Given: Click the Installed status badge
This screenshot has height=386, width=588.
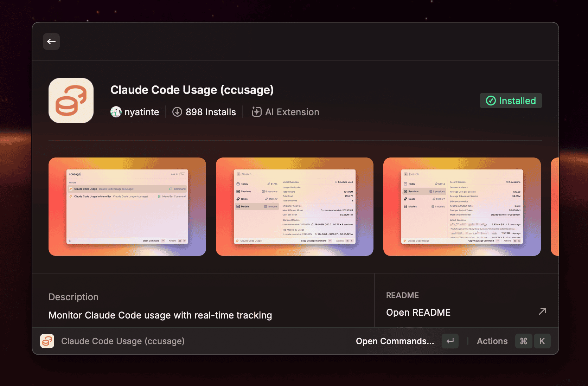Looking at the screenshot, I should click(511, 101).
